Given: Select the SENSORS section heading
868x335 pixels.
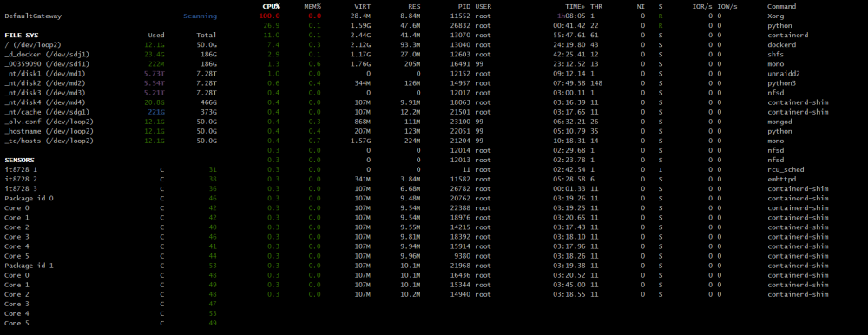Looking at the screenshot, I should tap(19, 160).
